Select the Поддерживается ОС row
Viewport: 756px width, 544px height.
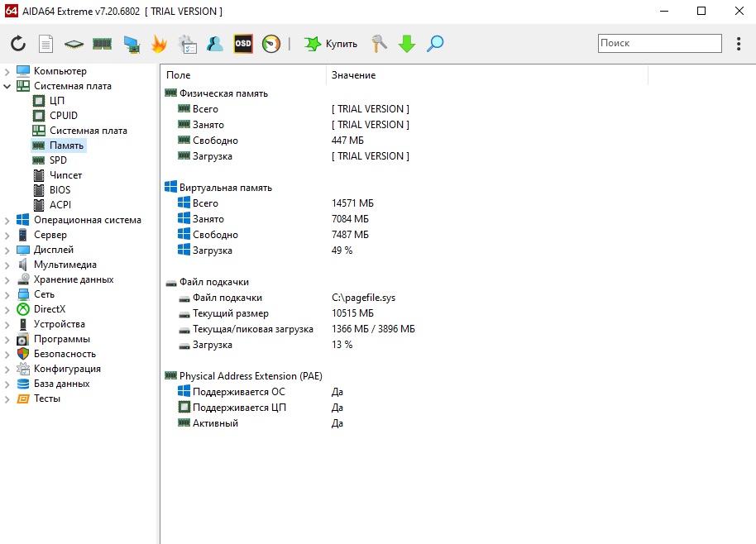point(239,392)
